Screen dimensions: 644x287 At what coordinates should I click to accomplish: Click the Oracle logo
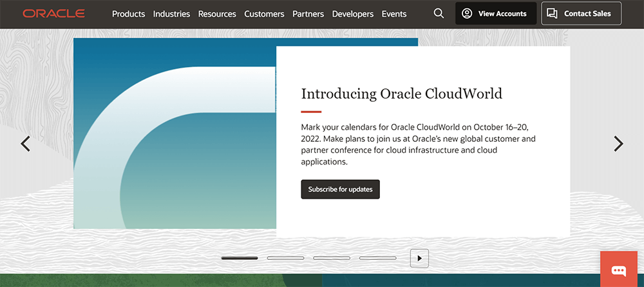click(54, 14)
